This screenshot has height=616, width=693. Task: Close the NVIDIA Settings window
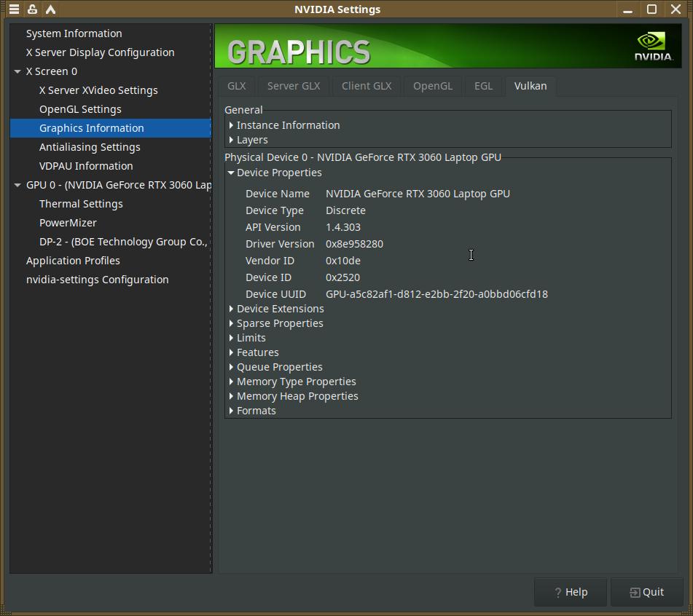pos(676,9)
